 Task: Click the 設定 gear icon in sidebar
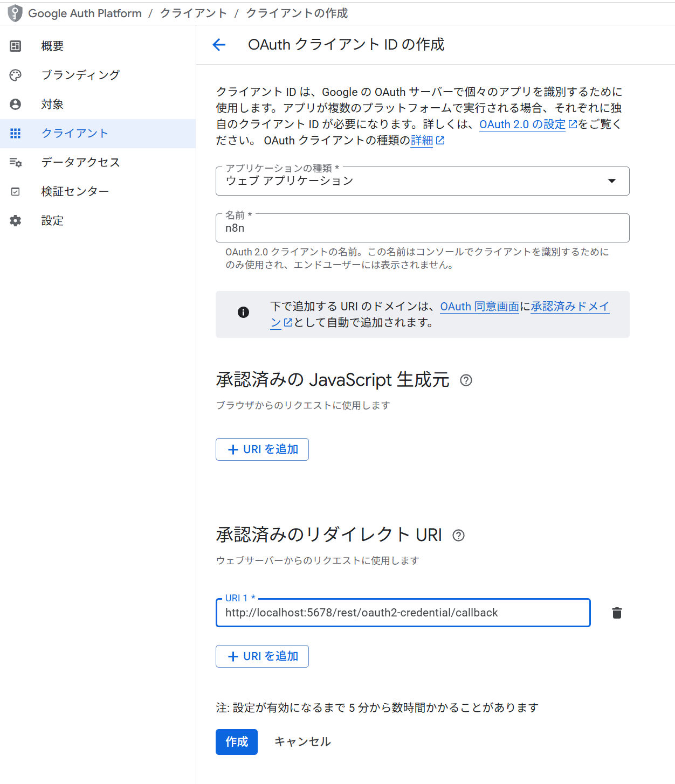point(16,221)
